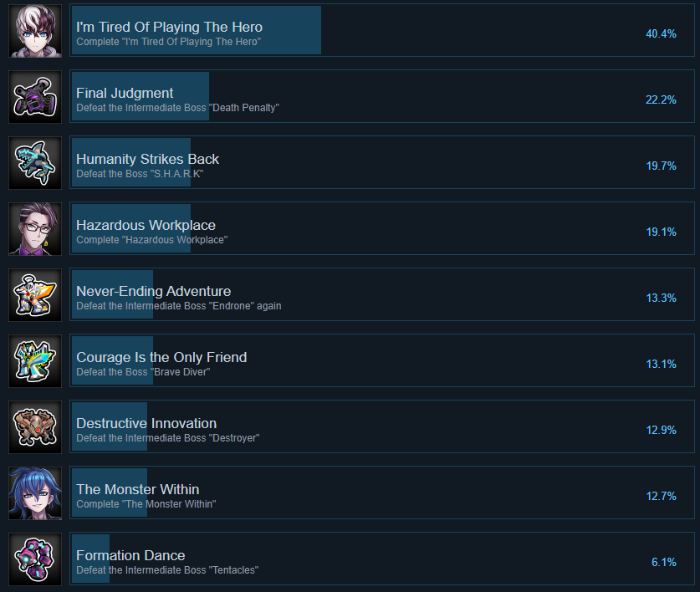Open the glasses-wearing character portrait icon
This screenshot has height=592, width=700.
[x=35, y=229]
